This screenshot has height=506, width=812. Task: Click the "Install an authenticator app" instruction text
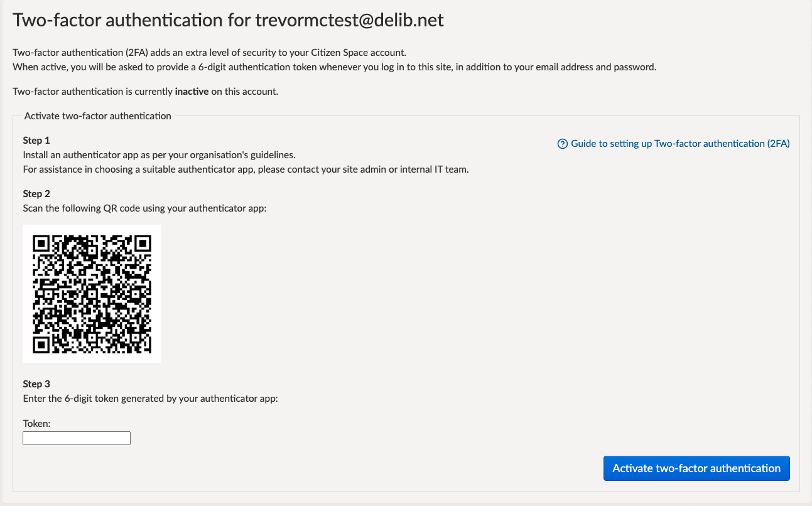coord(159,154)
